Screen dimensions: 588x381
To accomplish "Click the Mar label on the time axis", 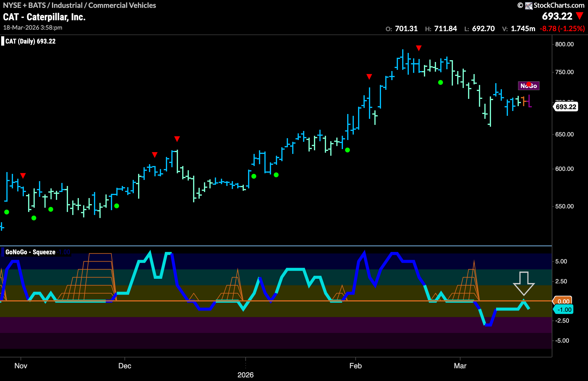I will point(460,366).
